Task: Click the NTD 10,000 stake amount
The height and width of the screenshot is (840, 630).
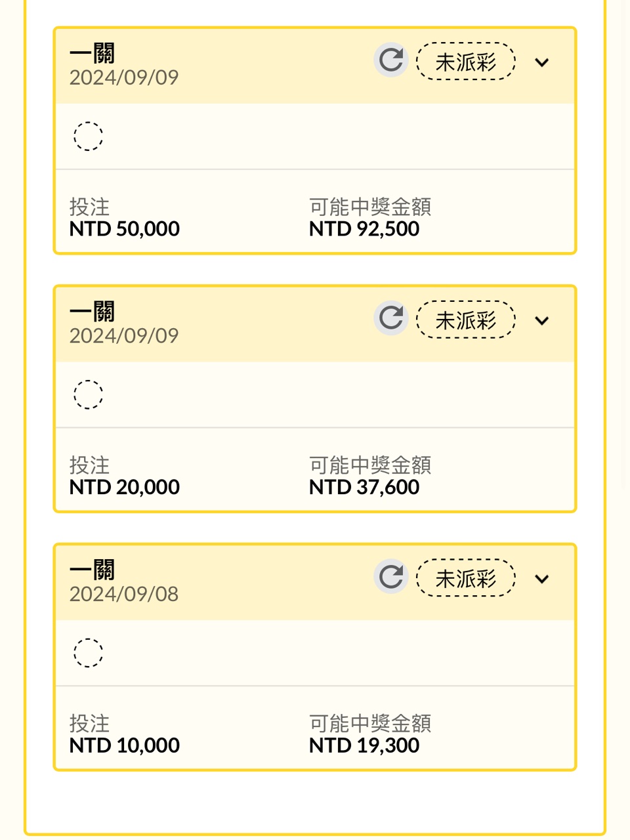Action: (x=125, y=745)
